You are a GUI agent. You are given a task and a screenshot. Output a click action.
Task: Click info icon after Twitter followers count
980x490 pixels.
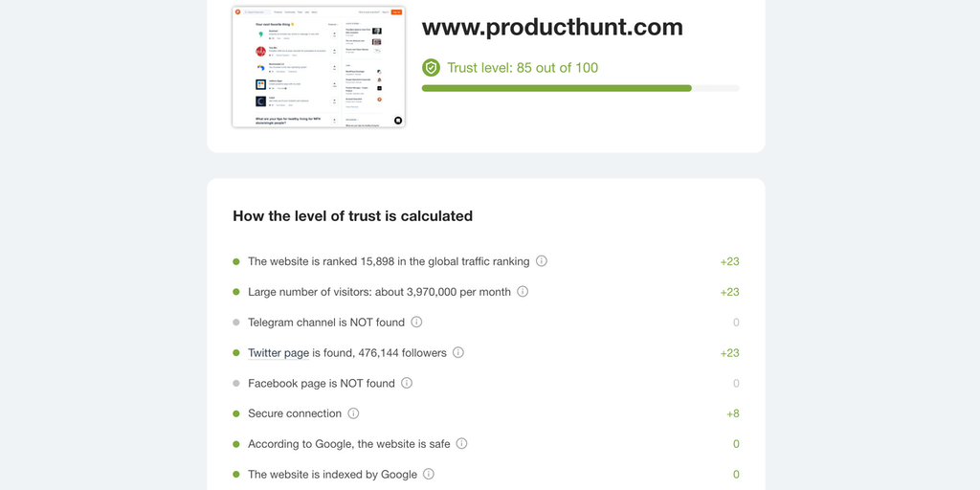pyautogui.click(x=458, y=353)
